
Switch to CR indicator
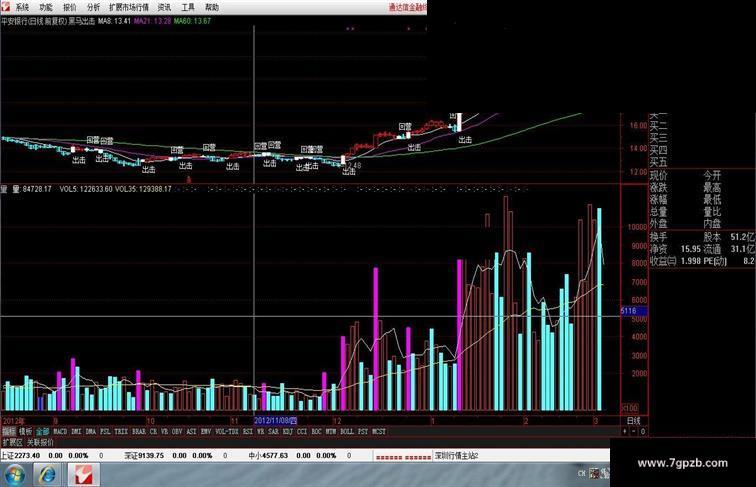tap(153, 432)
